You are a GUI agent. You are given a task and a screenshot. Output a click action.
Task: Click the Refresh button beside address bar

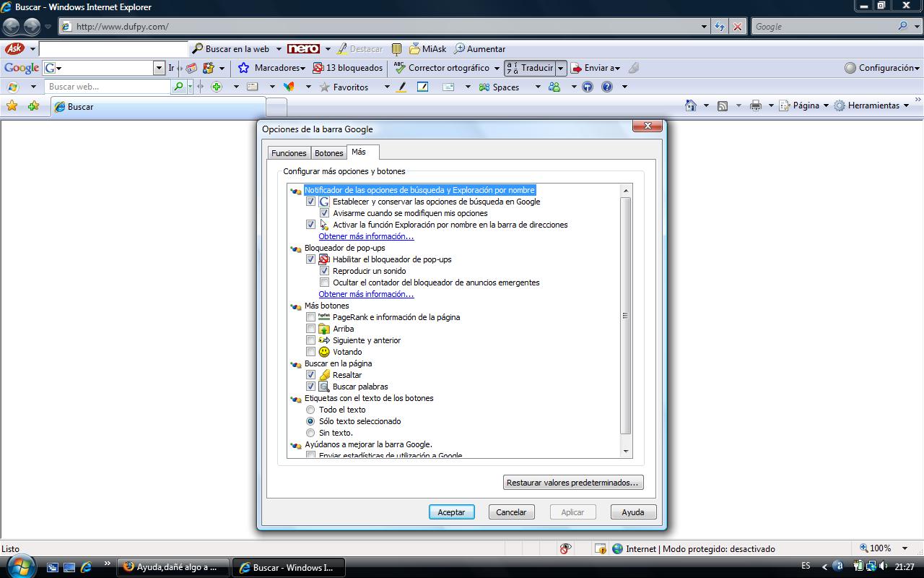[720, 26]
